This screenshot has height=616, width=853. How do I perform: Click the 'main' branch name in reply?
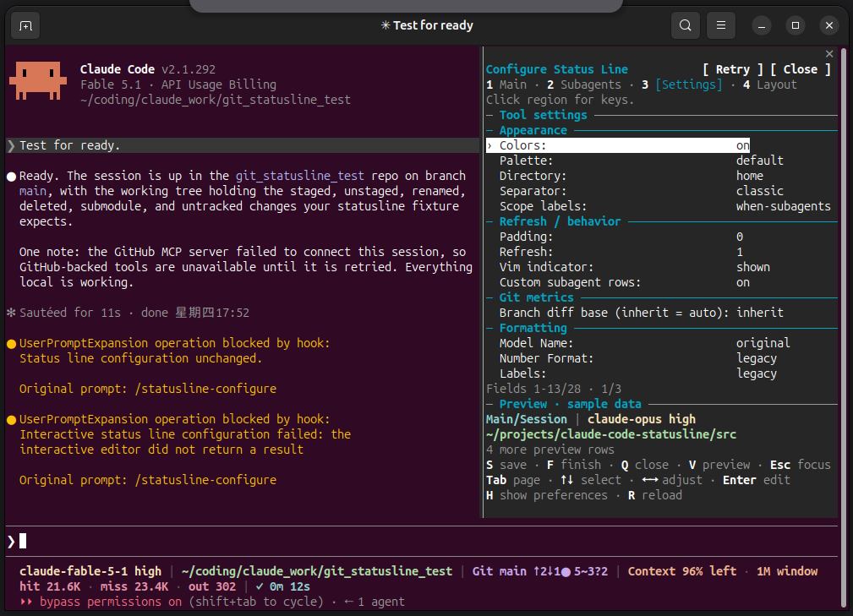coord(33,191)
